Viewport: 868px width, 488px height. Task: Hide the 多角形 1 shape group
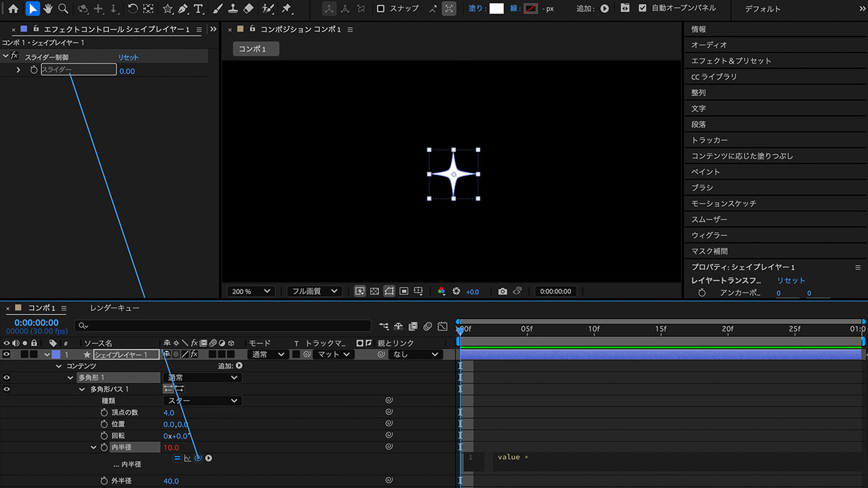point(7,378)
